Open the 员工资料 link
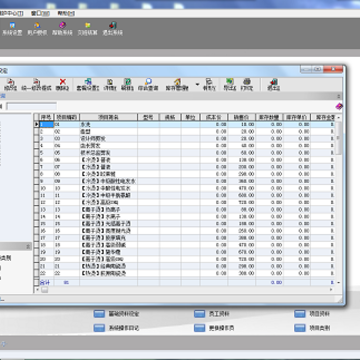360x360 pixels. click(219, 314)
